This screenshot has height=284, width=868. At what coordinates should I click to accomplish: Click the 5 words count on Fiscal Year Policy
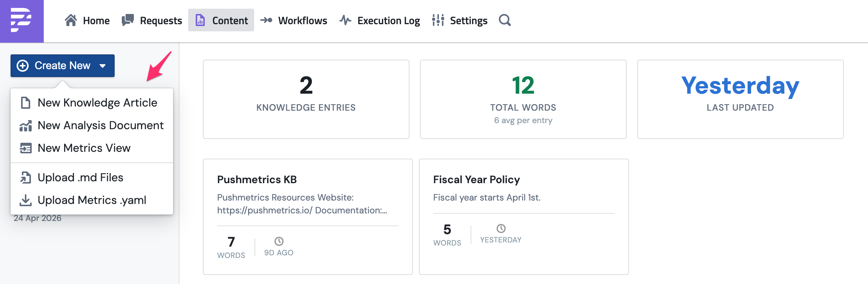447,229
